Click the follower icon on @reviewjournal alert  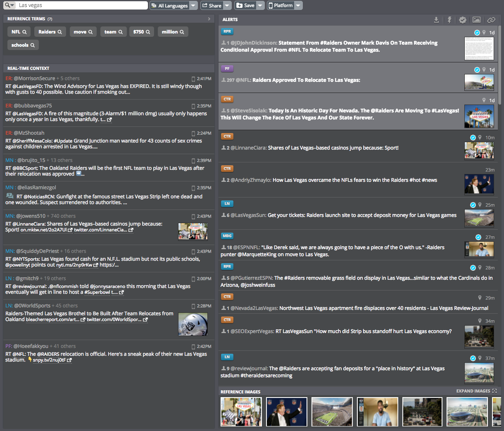tap(223, 369)
